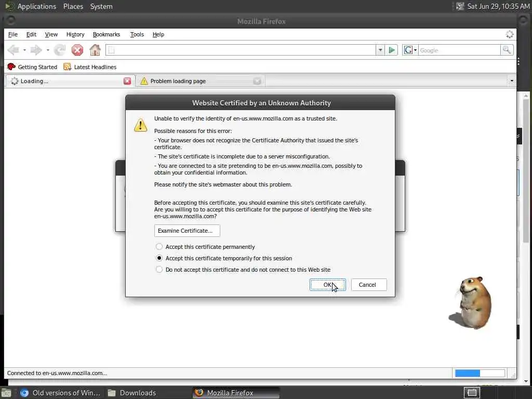The image size is (532, 399).
Task: Click the Latest Headlines RSS feed icon
Action: pyautogui.click(x=67, y=67)
